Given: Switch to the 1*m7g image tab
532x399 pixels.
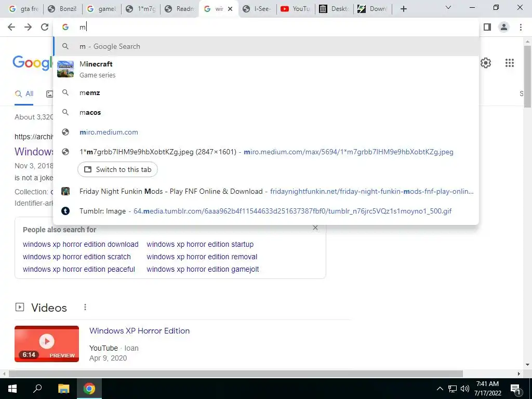Looking at the screenshot, I should (x=140, y=9).
